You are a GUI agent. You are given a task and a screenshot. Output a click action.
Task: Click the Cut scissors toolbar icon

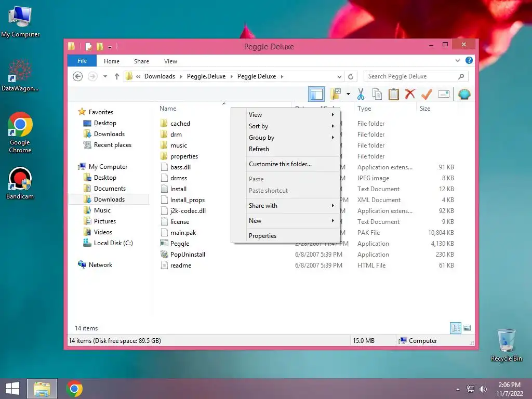361,94
